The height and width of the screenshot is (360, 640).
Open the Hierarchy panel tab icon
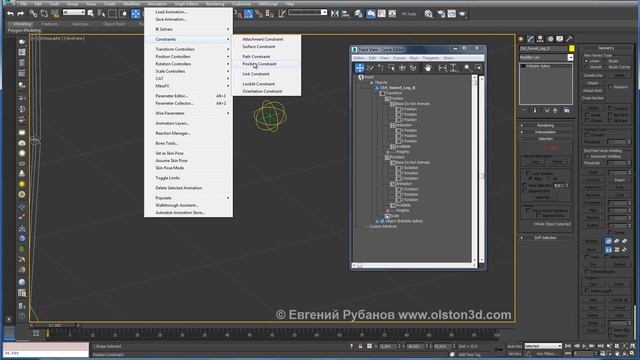point(540,39)
